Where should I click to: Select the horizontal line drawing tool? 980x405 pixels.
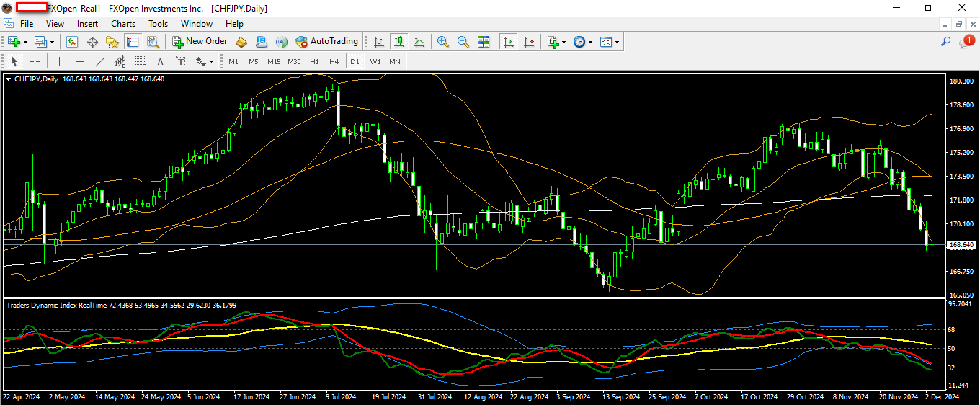click(x=79, y=61)
